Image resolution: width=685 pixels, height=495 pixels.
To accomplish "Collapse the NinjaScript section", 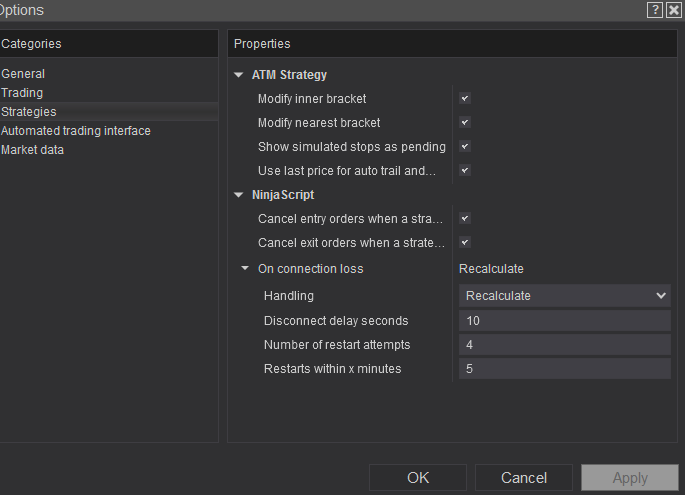I will tap(238, 195).
